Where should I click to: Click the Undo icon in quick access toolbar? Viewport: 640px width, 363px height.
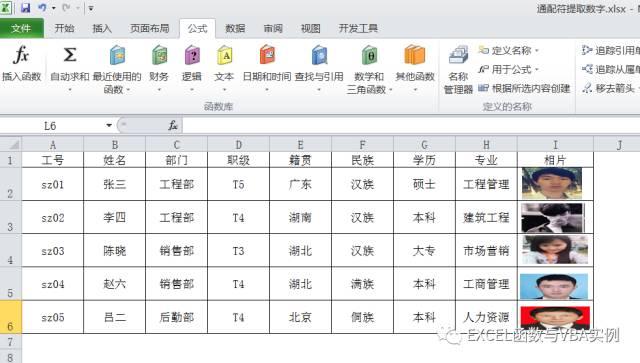click(x=42, y=7)
